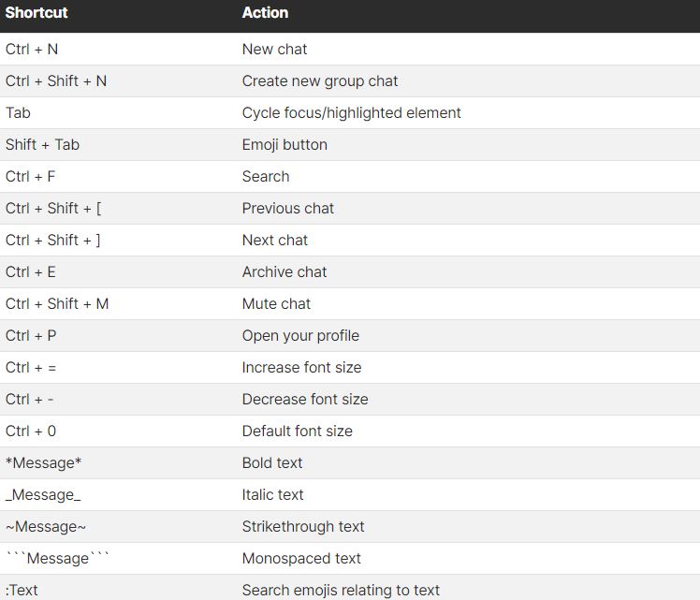
Task: Click the Ctrl + F shortcut
Action: [31, 176]
